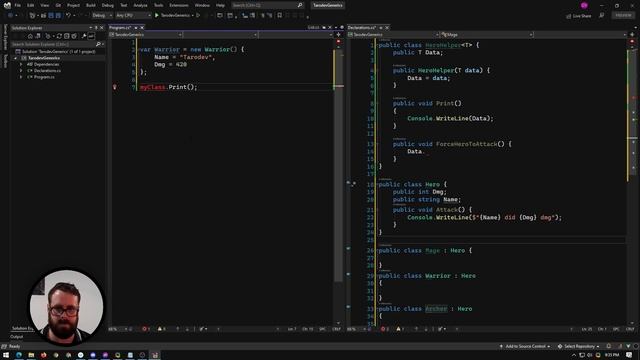
Task: Open TarodevGenerics project dropdown in Declarations.cs editor
Action: click(x=393, y=35)
